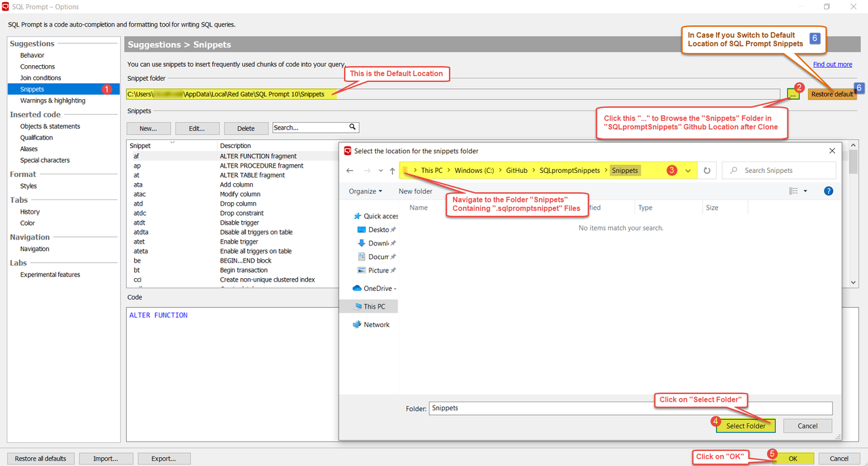The height and width of the screenshot is (466, 868).
Task: Open the Aliases options page
Action: [x=29, y=149]
